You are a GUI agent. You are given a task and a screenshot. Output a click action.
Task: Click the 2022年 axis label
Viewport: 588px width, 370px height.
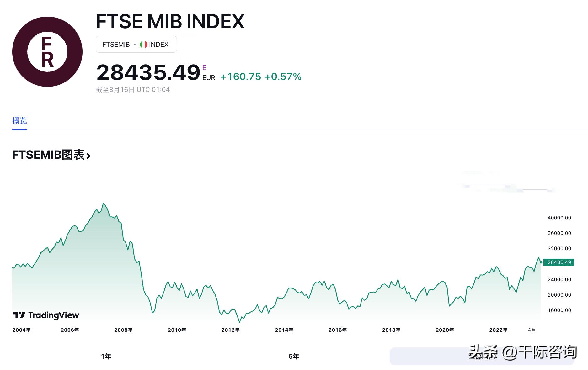pyautogui.click(x=498, y=330)
